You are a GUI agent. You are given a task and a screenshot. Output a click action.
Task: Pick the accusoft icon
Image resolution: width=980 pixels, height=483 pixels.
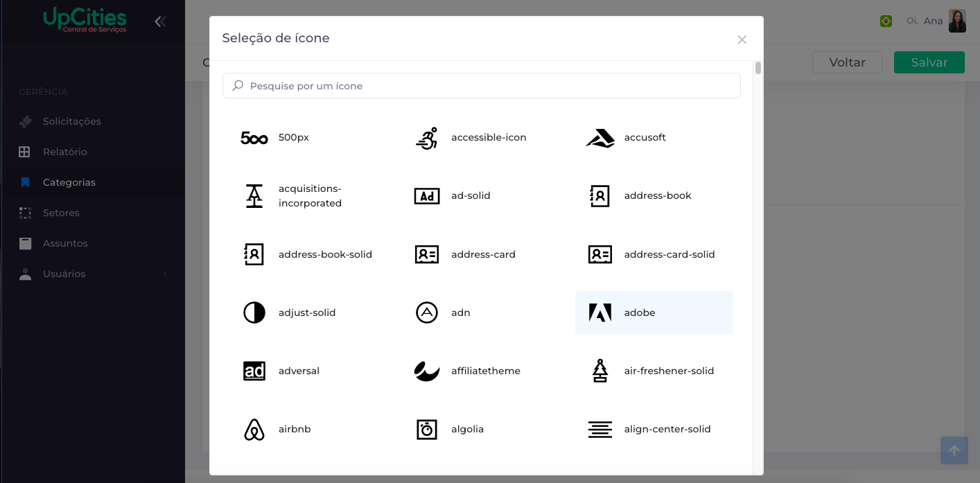[x=600, y=138]
